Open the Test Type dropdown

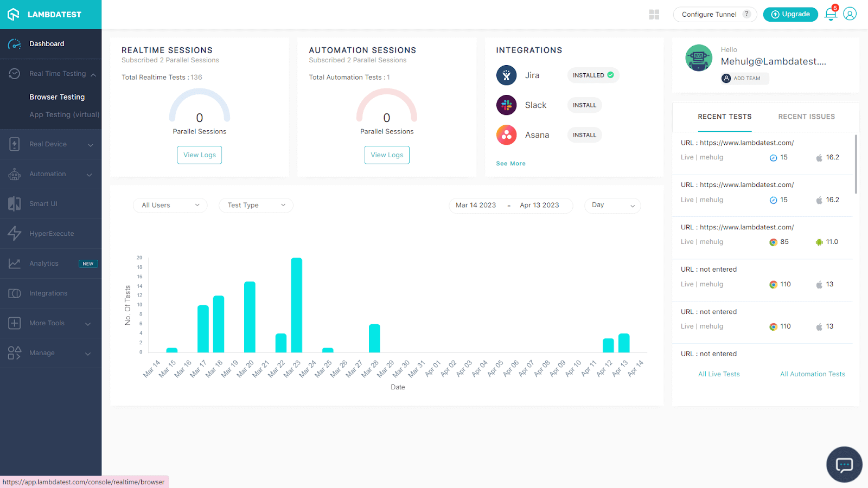(256, 206)
